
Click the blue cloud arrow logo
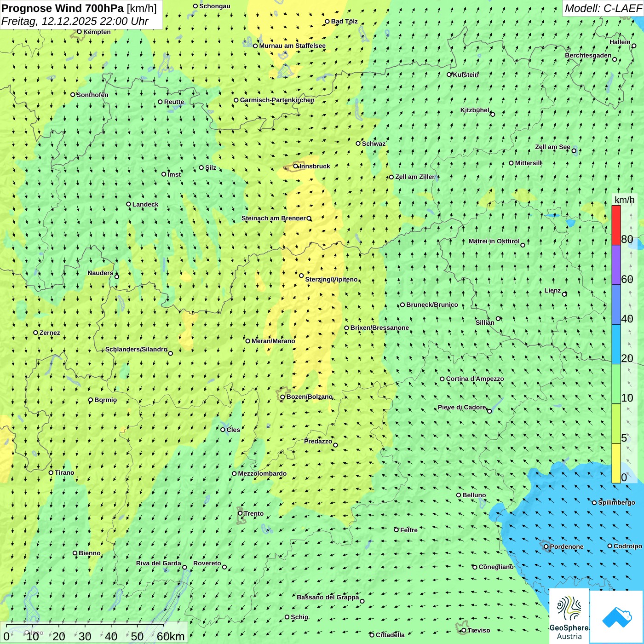coord(617,617)
